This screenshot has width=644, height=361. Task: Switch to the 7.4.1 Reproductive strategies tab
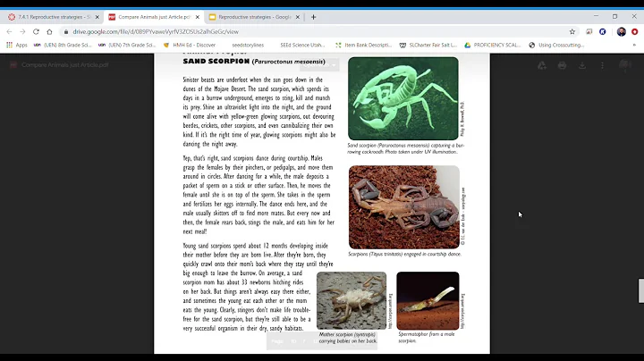tap(49, 17)
